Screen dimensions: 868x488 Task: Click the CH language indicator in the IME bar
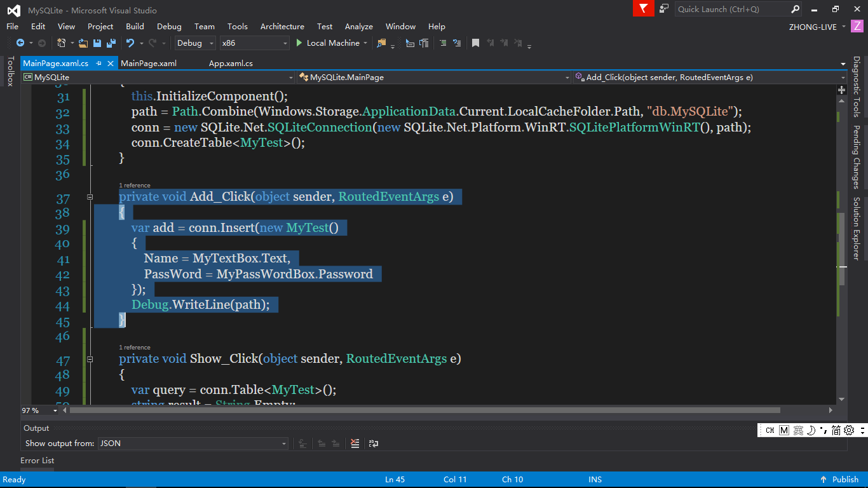coord(770,430)
